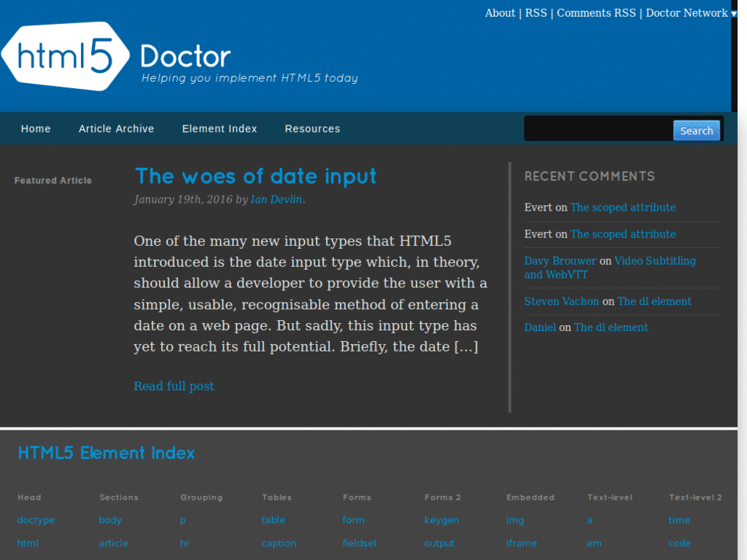The height and width of the screenshot is (560, 747).
Task: Open the hr element link
Action: [185, 542]
